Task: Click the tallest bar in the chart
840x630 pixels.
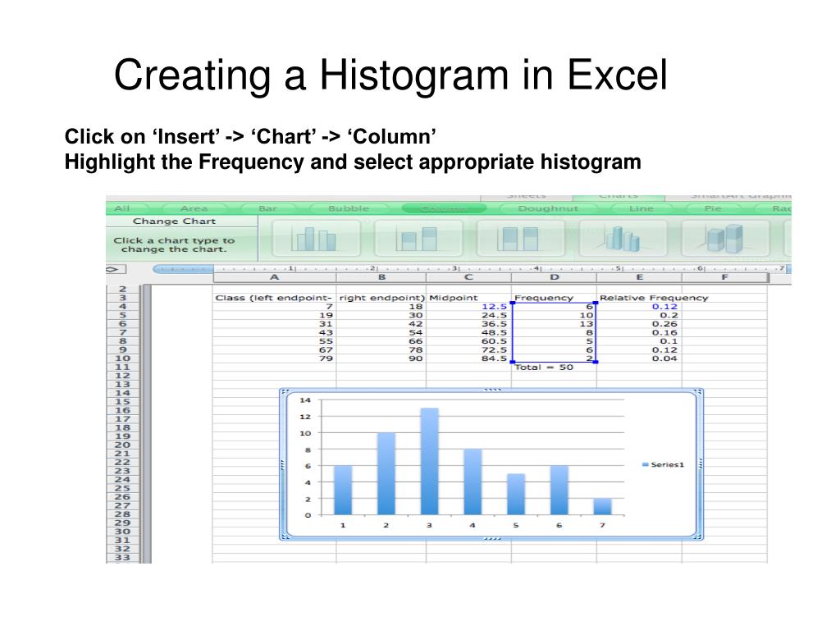Action: 429,461
